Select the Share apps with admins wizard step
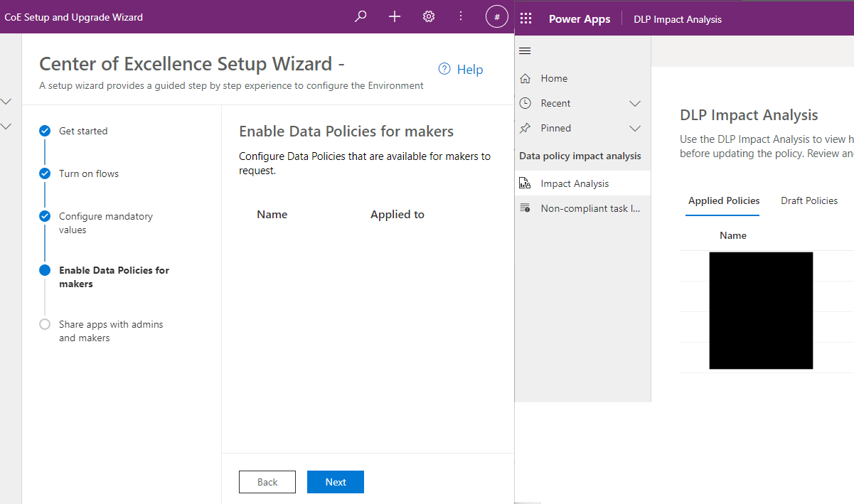The height and width of the screenshot is (504, 854). 110,331
